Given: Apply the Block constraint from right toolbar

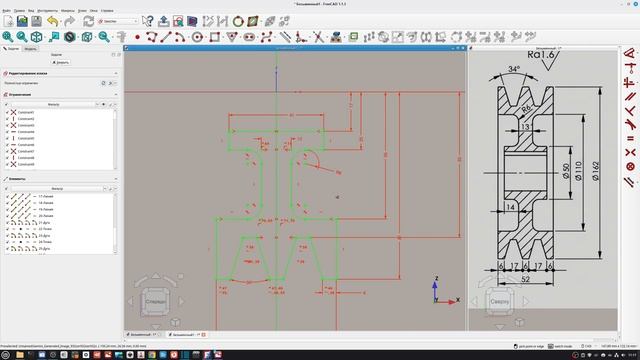Looking at the screenshot, I should 630,167.
